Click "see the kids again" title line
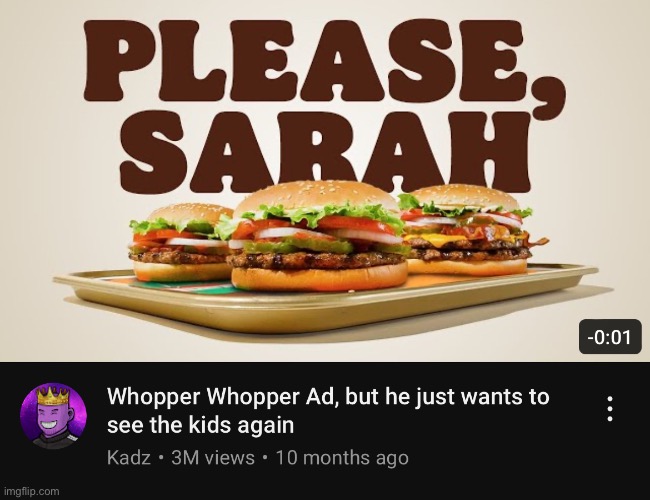This screenshot has height=500, width=650. tap(201, 425)
